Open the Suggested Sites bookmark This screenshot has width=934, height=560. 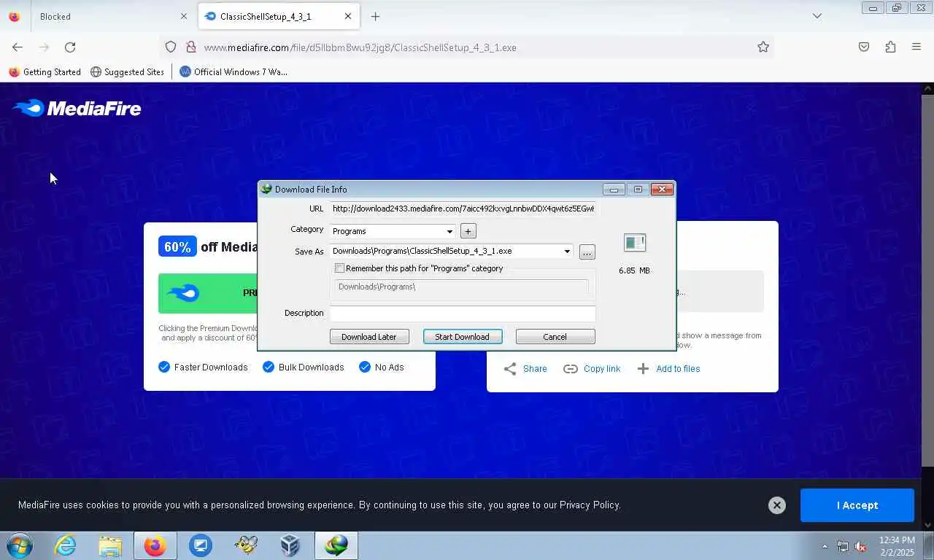pyautogui.click(x=127, y=71)
